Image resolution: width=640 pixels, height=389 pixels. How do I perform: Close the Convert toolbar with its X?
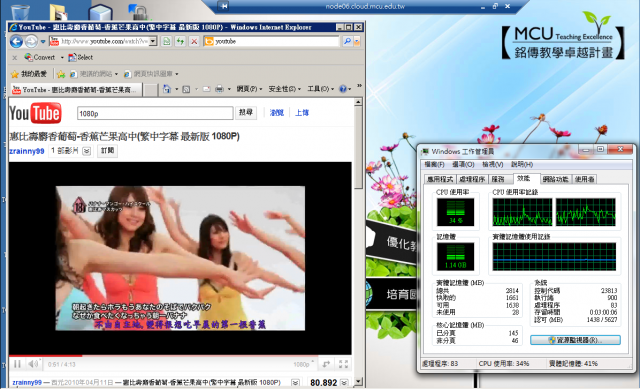coord(14,58)
